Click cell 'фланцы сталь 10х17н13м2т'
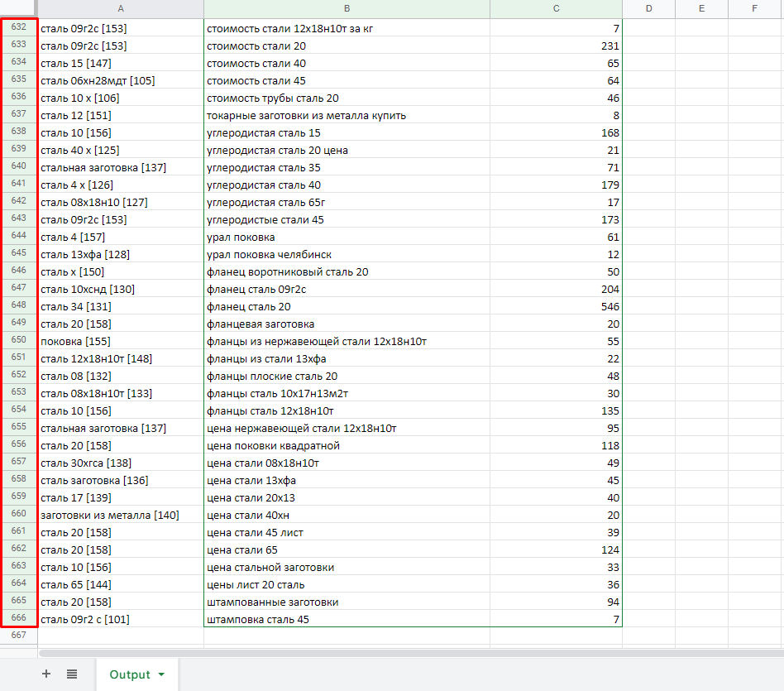The image size is (784, 691). click(347, 393)
